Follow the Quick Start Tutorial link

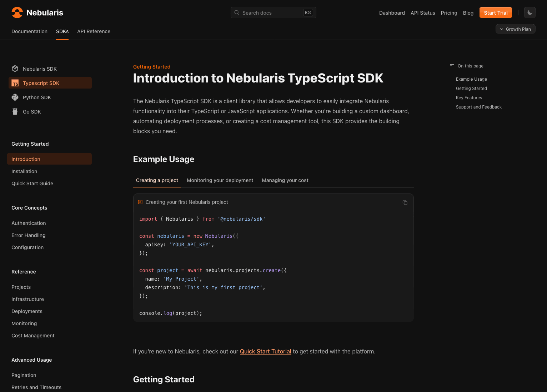pos(265,351)
